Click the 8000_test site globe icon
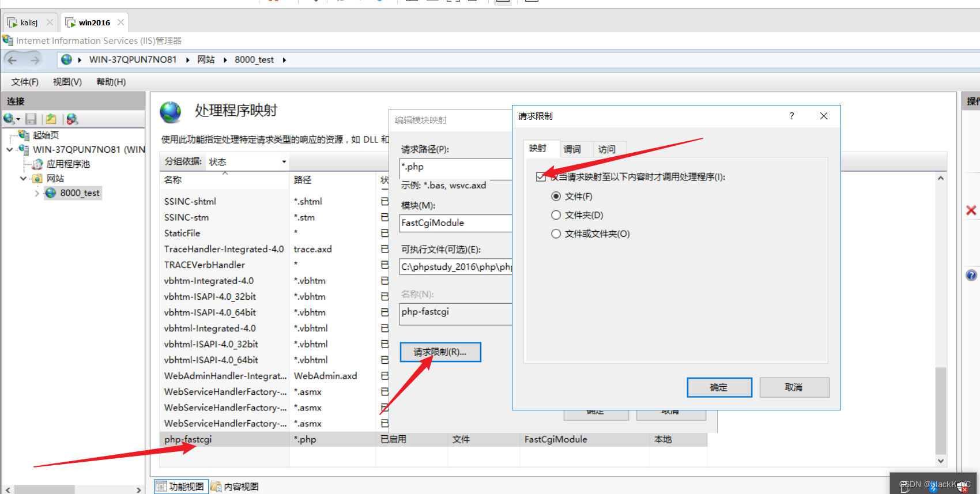 [x=51, y=193]
